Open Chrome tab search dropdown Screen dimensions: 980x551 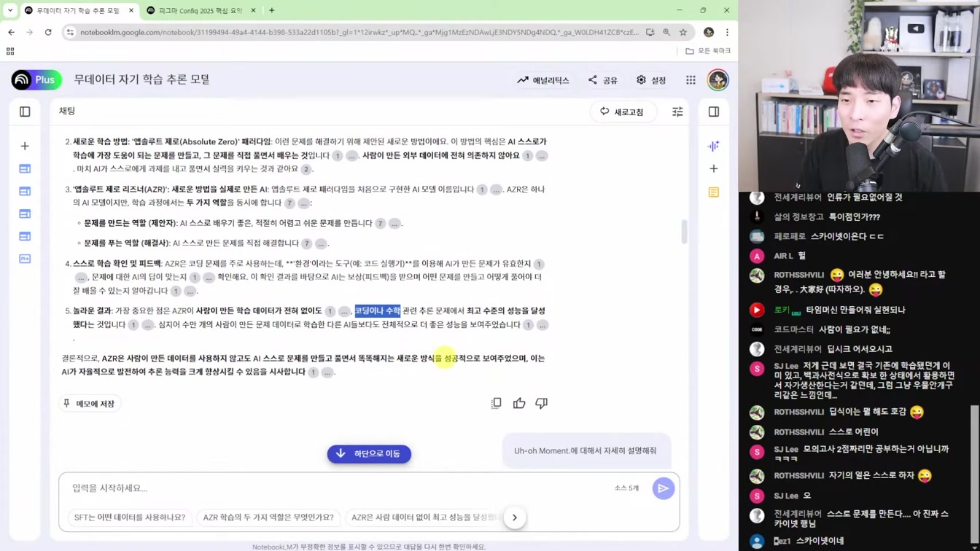pyautogui.click(x=10, y=10)
